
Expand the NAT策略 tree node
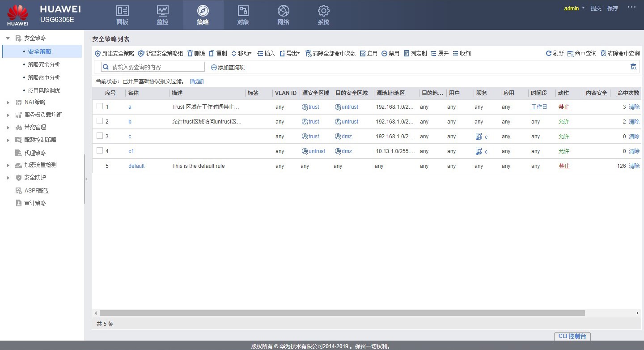click(x=8, y=102)
